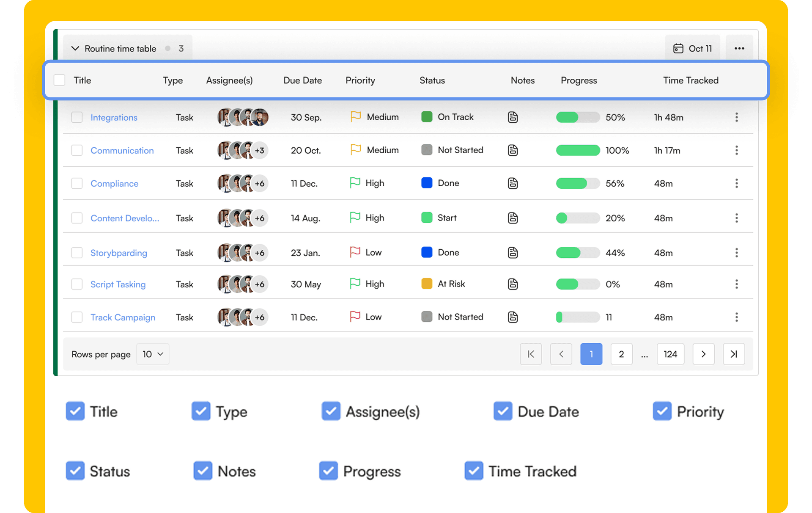Jump to page 124
Viewport: 812px width, 513px height.
[670, 354]
